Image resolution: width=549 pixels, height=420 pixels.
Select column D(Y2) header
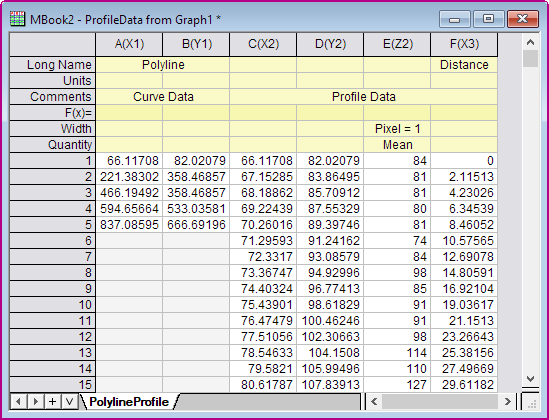(x=330, y=44)
